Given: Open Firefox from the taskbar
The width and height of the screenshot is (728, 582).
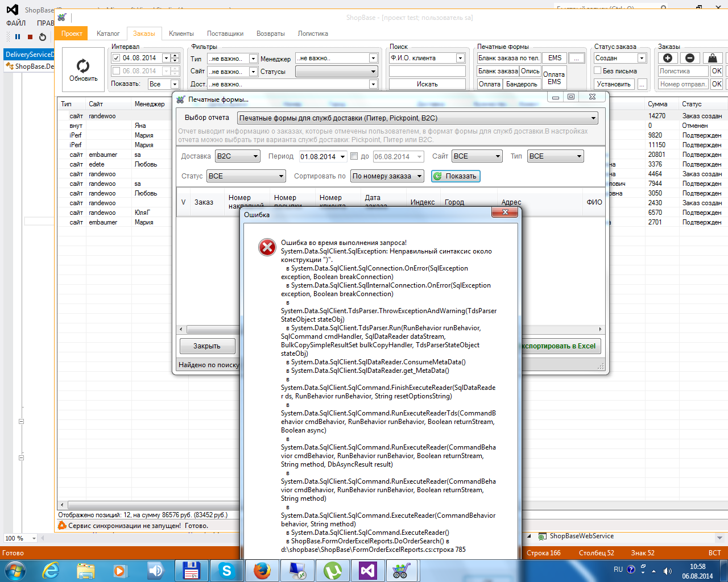Looking at the screenshot, I should pyautogui.click(x=261, y=570).
